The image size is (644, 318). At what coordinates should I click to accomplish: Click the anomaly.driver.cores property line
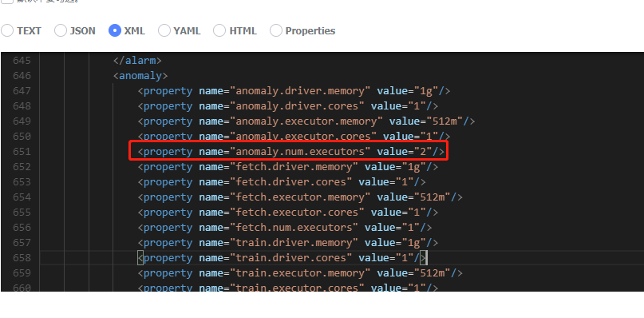pos(288,106)
